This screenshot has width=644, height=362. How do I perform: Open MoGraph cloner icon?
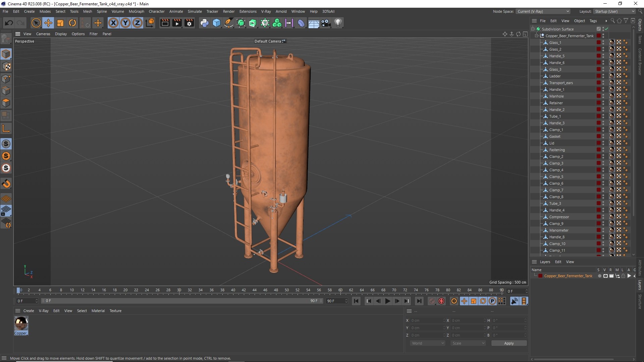click(277, 23)
